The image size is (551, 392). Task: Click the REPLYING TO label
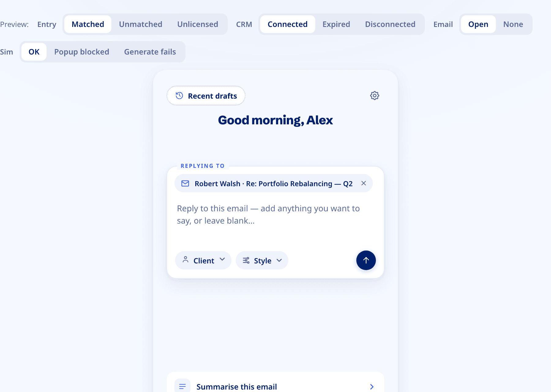pyautogui.click(x=202, y=166)
